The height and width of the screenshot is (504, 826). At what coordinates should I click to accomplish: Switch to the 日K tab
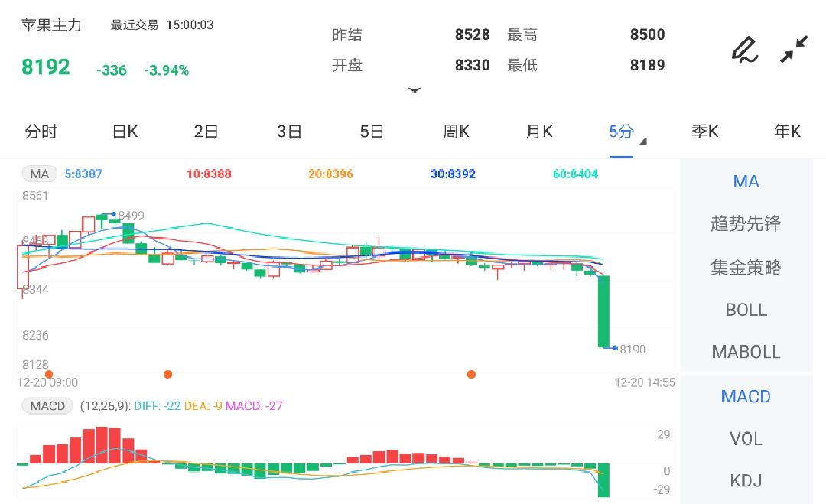point(125,132)
